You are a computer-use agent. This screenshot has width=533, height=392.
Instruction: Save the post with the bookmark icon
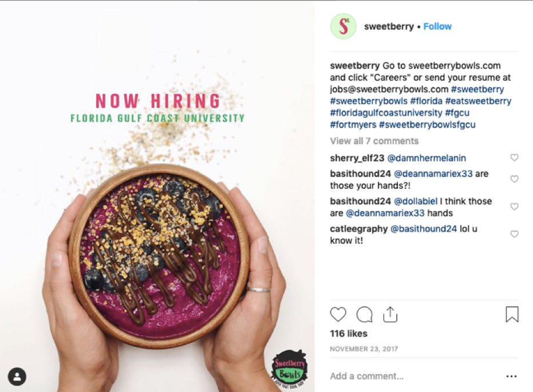click(512, 314)
